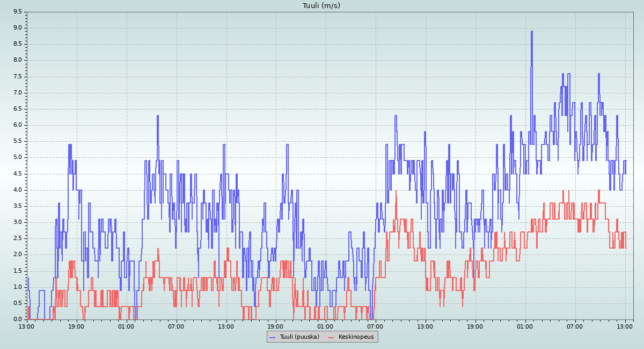
Task: Click the 9.0 y-axis label
Action: pos(17,28)
